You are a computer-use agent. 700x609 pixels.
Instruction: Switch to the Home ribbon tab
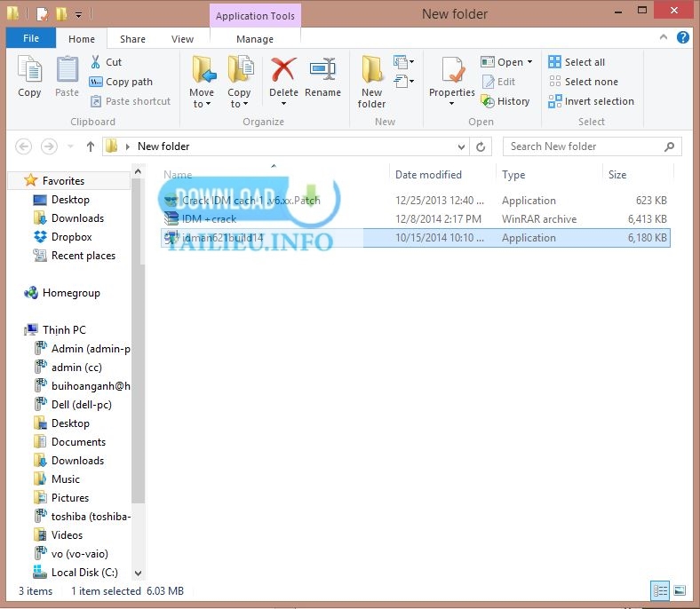(81, 39)
